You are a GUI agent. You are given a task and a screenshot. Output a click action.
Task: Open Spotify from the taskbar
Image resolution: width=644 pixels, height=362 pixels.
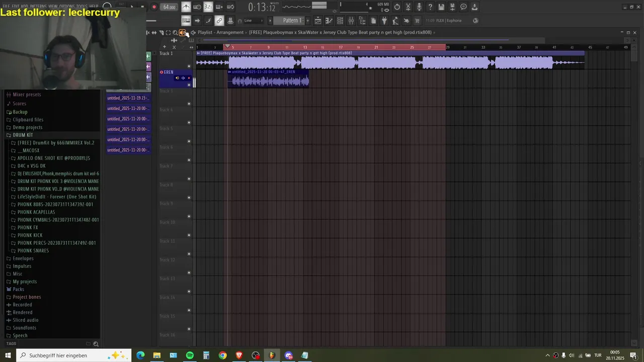190,355
